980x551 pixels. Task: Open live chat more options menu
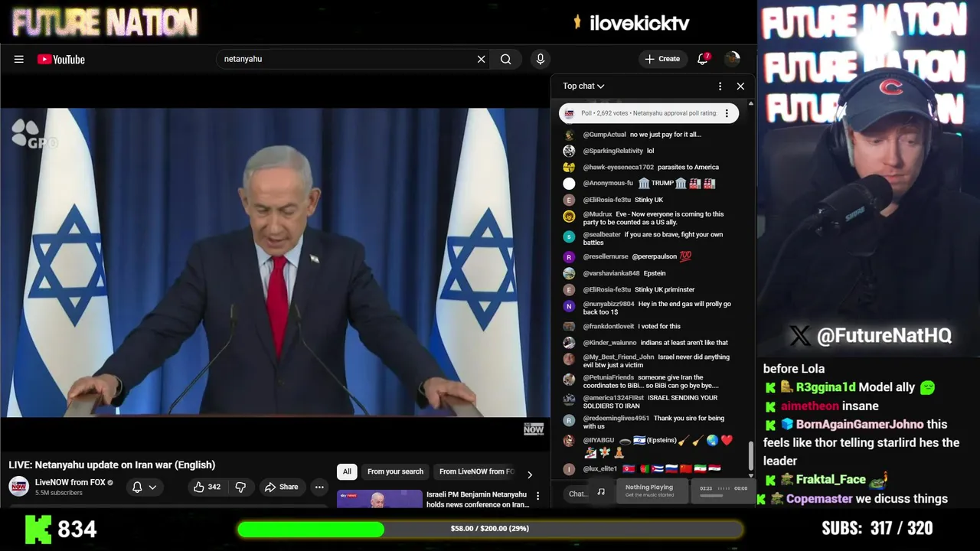coord(720,86)
